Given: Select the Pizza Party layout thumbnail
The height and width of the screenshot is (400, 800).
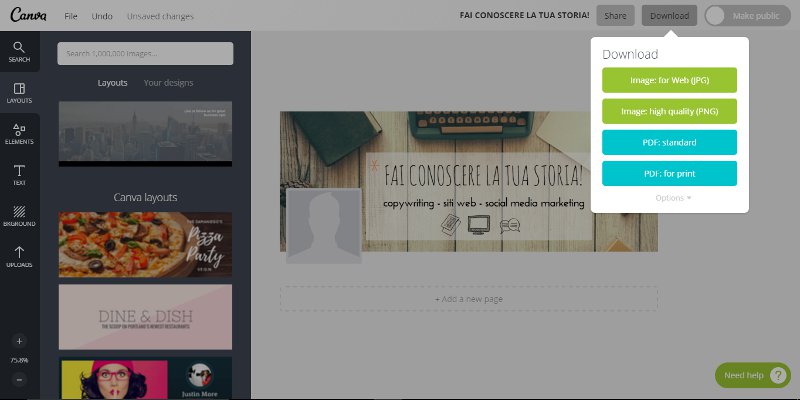Looking at the screenshot, I should tap(145, 244).
